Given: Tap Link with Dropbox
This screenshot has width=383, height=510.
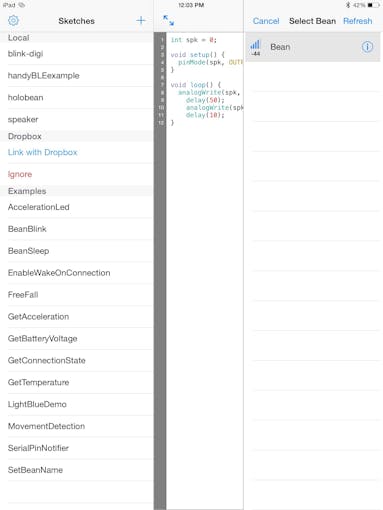Looking at the screenshot, I should (43, 152).
